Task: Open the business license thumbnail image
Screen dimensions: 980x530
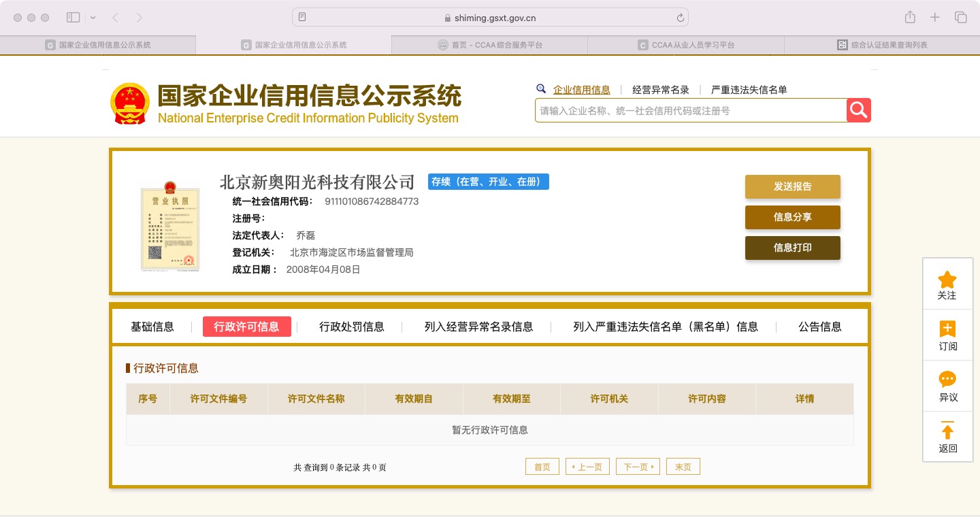Action: coord(170,226)
